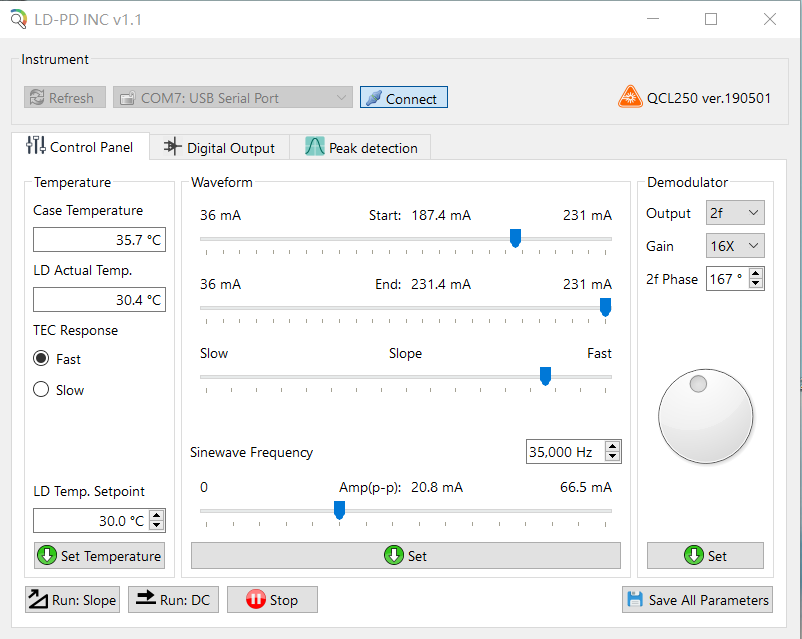Screen dimensions: 802x639
Task: Expand the Gain 16X dropdown
Action: pos(735,246)
